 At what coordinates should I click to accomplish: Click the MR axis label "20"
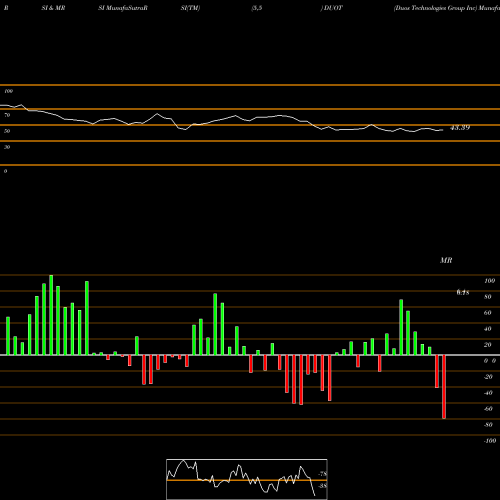488,345
